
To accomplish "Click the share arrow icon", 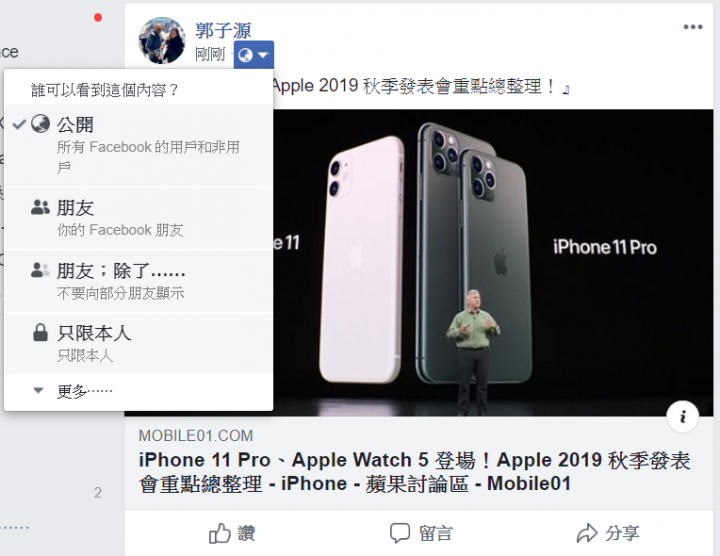I will click(x=587, y=533).
